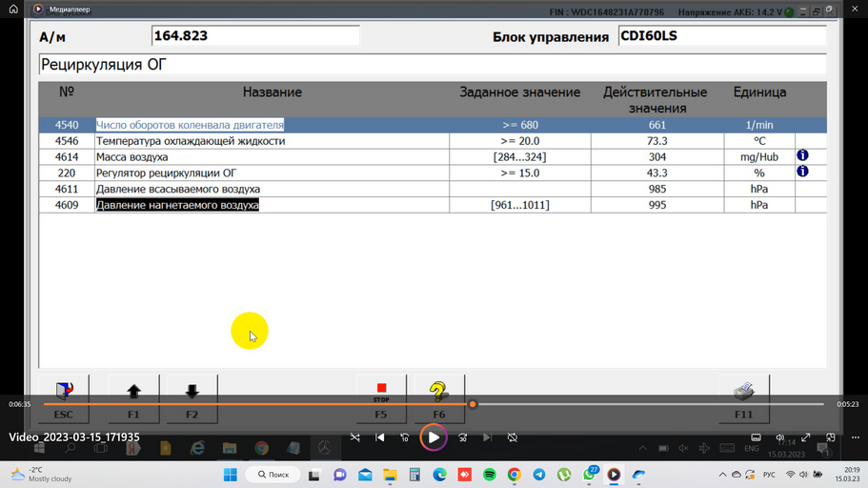This screenshot has height=488, width=868.
Task: Click the F6 help question mark button
Action: click(439, 399)
